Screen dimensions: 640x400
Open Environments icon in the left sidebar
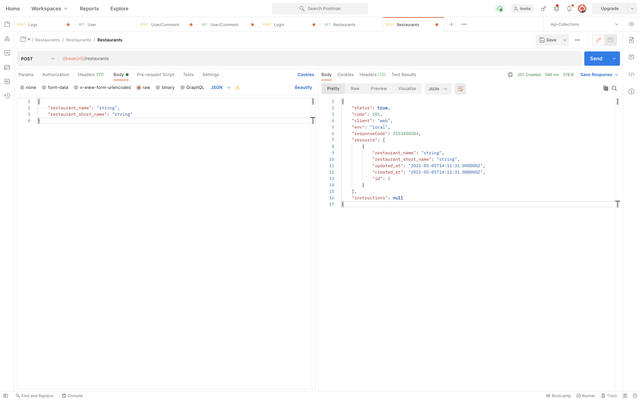pos(7,53)
